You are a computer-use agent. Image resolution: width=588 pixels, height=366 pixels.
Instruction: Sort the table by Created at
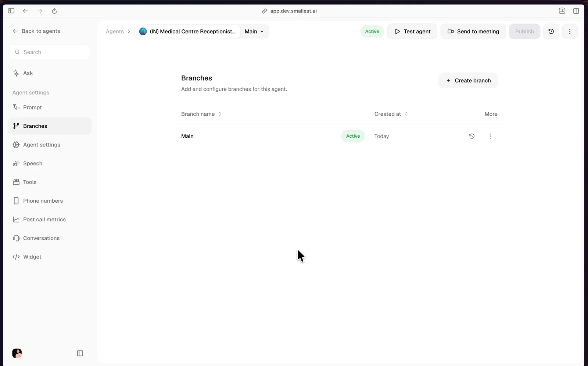coord(391,114)
